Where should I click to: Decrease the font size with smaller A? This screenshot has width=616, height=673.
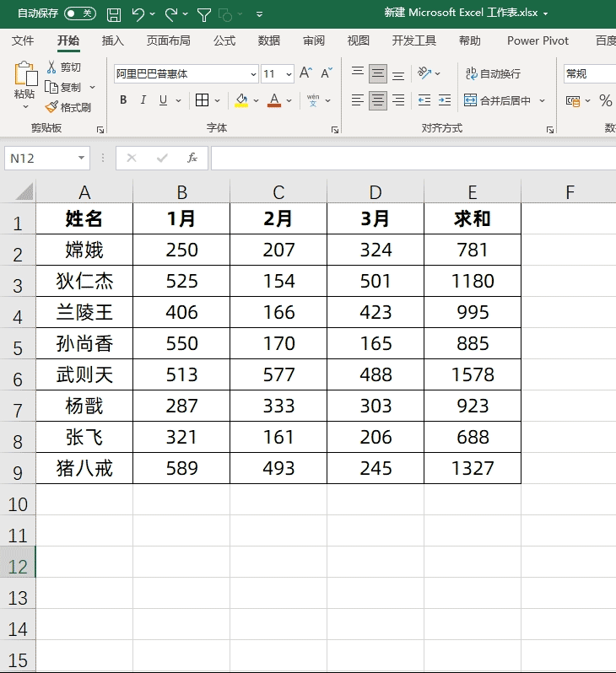pos(327,73)
